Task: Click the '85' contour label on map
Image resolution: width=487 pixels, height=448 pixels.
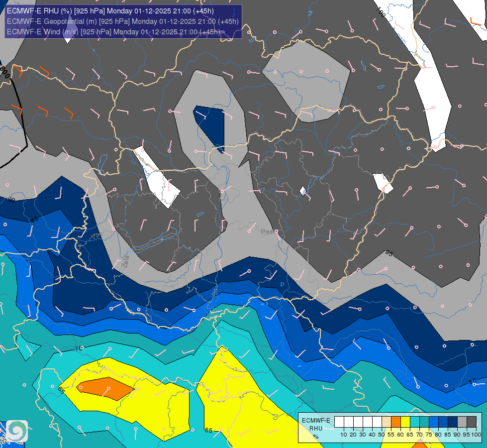Action: coord(34,220)
